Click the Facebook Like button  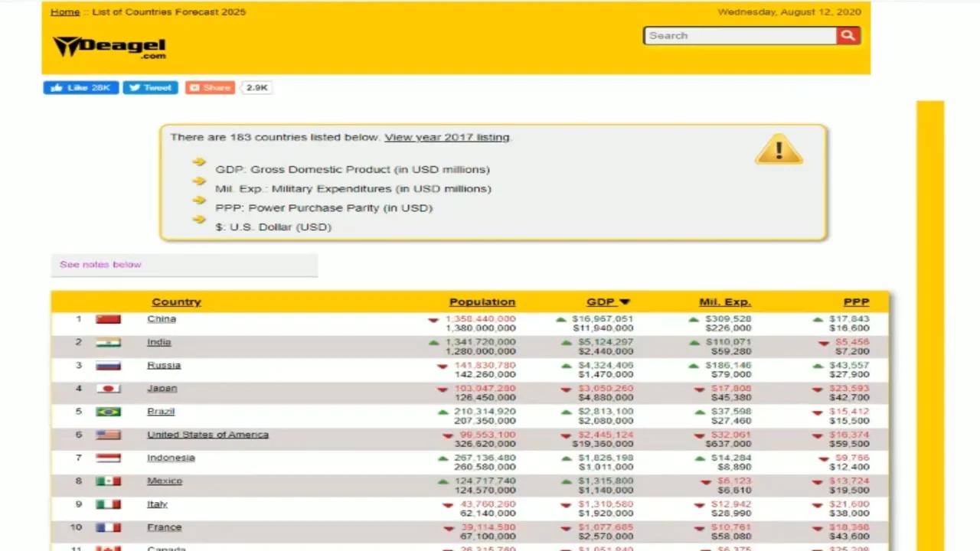(80, 88)
